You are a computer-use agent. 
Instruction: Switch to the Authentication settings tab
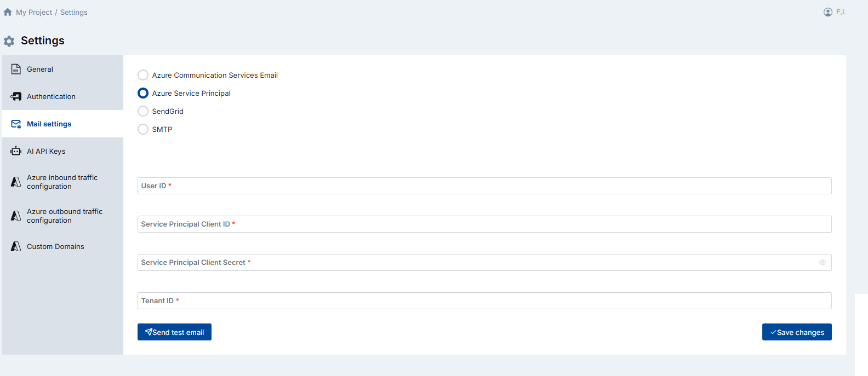click(x=51, y=96)
